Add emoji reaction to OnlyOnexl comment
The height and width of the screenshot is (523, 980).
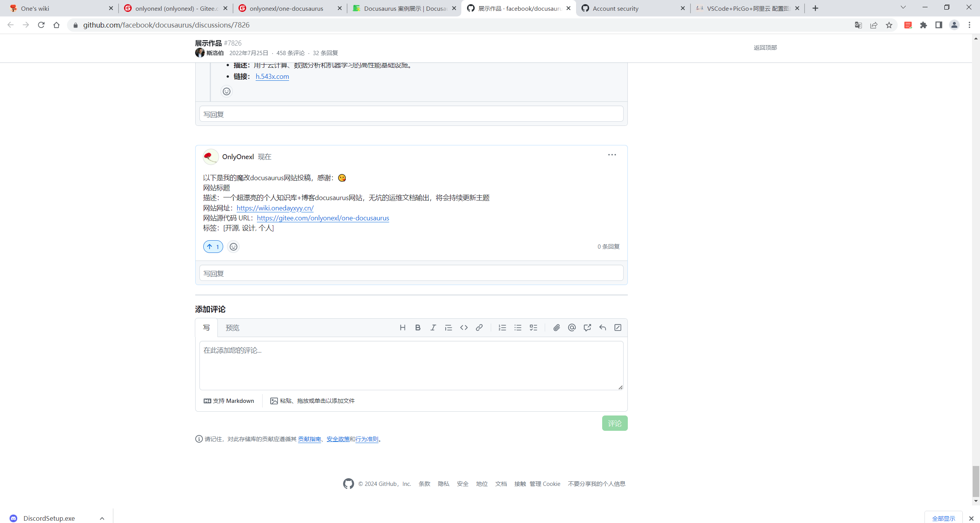click(233, 247)
